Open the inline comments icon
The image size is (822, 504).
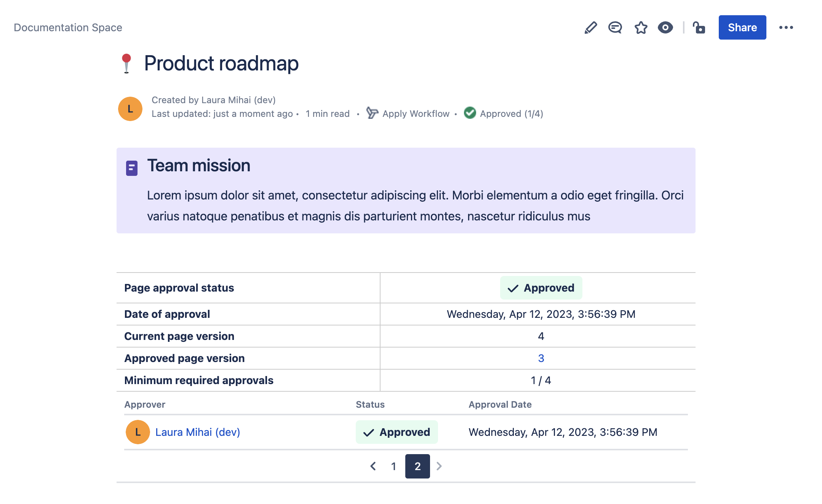(615, 27)
